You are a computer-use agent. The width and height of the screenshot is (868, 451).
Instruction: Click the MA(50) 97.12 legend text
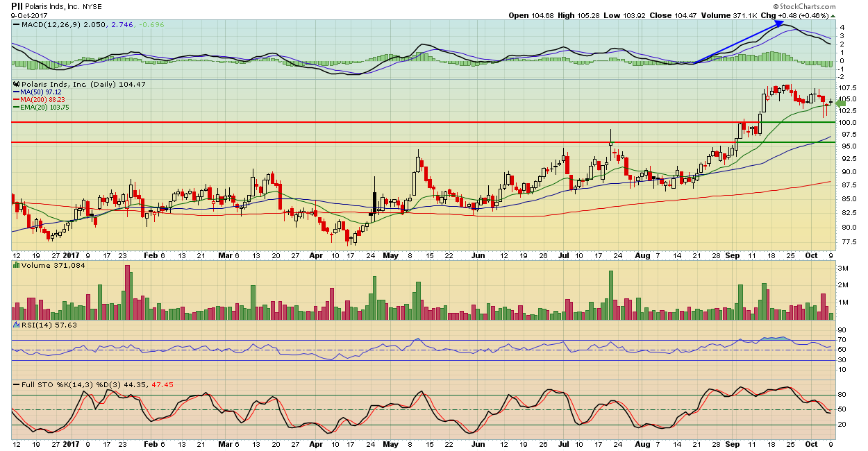[x=41, y=92]
